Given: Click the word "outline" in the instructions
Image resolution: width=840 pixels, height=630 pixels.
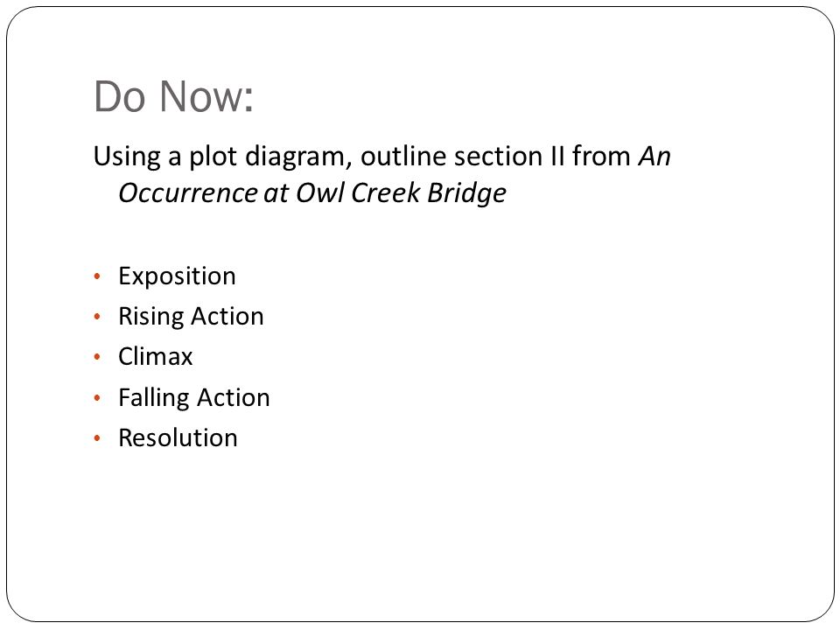Looking at the screenshot, I should click(x=404, y=157).
